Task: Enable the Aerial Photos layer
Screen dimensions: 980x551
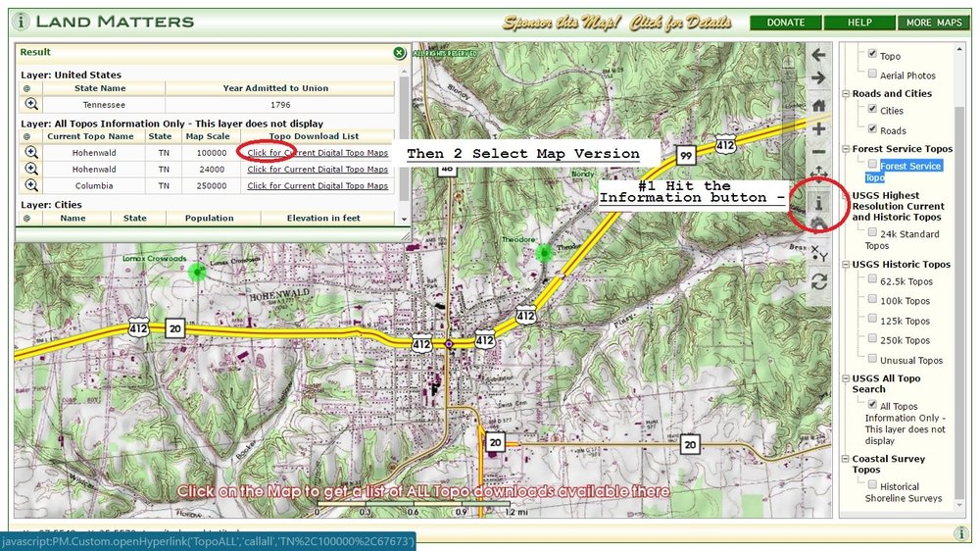Action: 872,74
